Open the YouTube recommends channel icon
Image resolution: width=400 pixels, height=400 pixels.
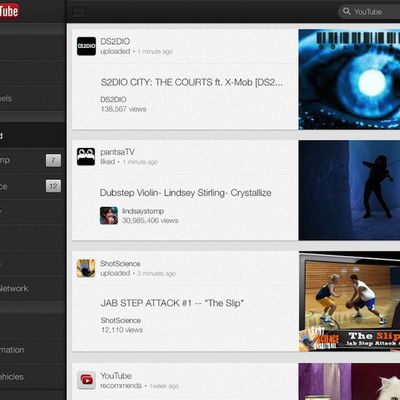pos(86,380)
